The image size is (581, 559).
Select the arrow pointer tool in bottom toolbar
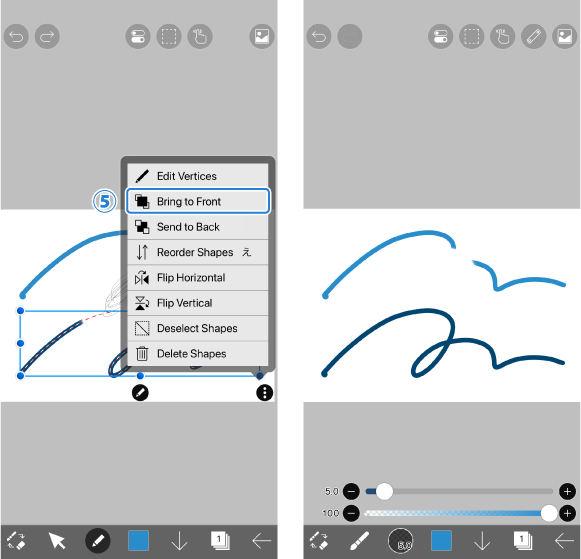(57, 541)
